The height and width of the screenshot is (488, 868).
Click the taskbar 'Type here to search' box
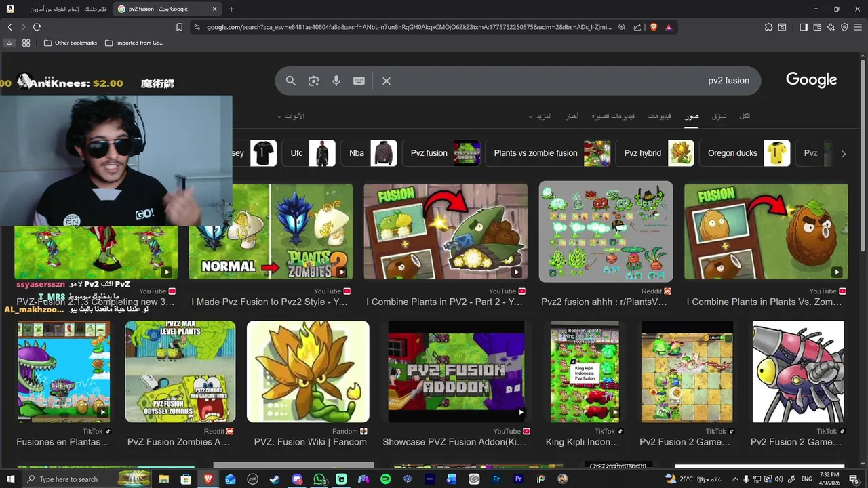[87, 479]
